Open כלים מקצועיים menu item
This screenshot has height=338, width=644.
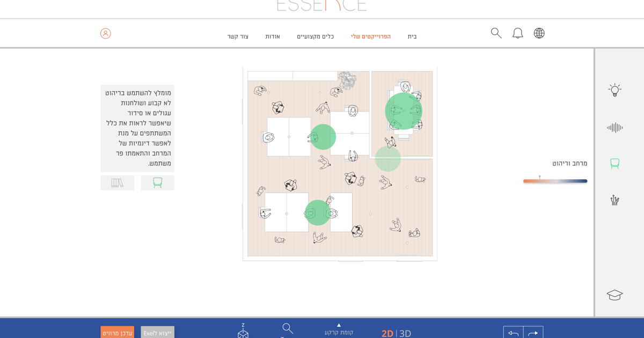tap(315, 36)
